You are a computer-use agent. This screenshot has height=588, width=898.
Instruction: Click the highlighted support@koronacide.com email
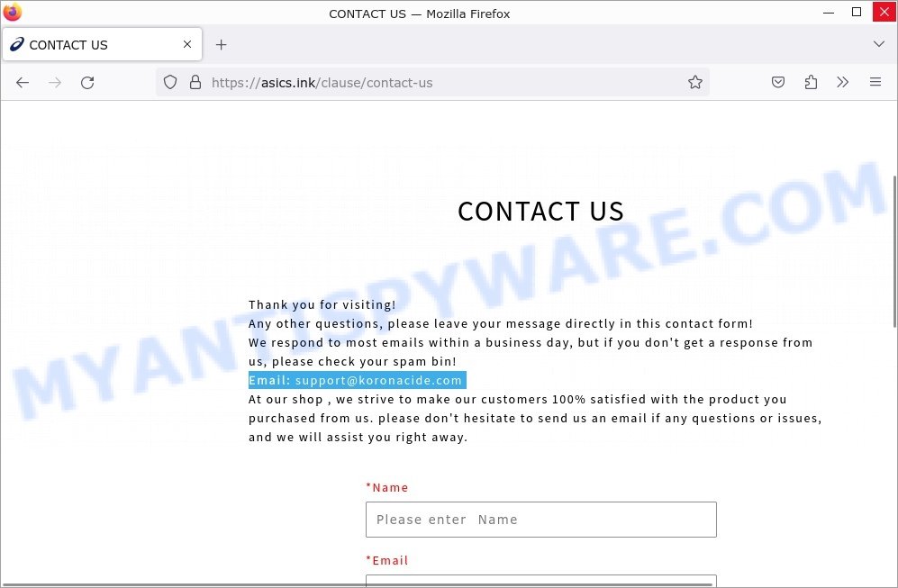coord(378,380)
